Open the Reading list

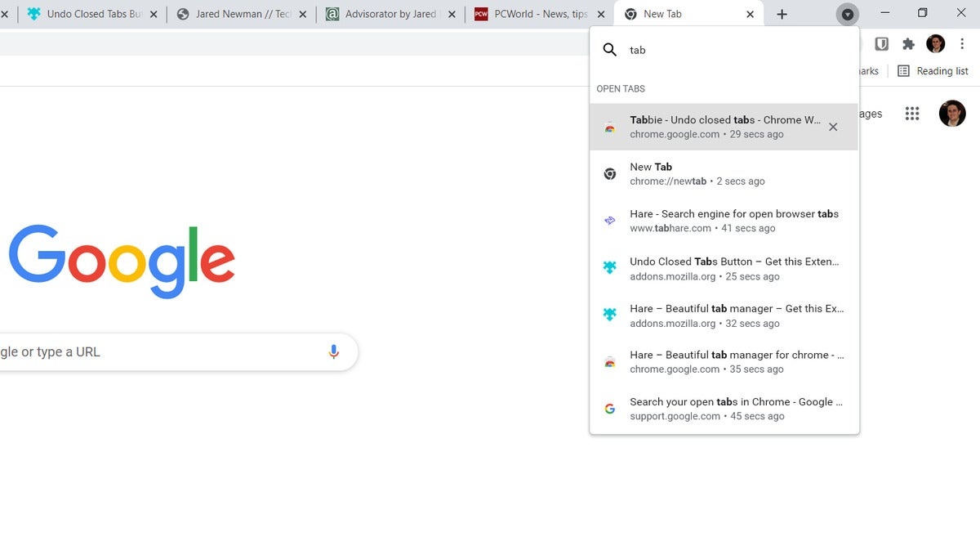pos(933,71)
